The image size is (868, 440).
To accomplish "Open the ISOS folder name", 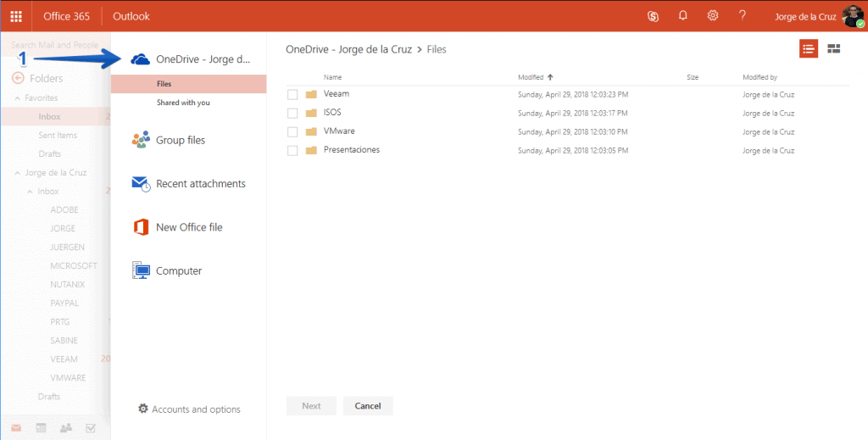I will pos(332,113).
